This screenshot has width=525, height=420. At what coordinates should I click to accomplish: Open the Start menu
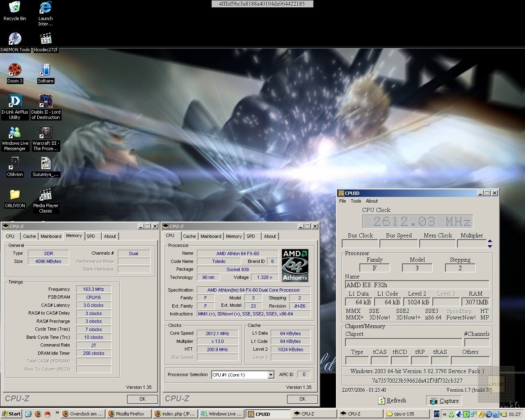[x=11, y=414]
